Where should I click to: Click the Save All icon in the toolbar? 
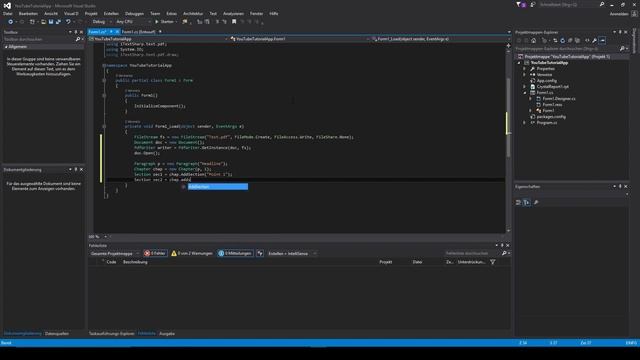coord(58,22)
